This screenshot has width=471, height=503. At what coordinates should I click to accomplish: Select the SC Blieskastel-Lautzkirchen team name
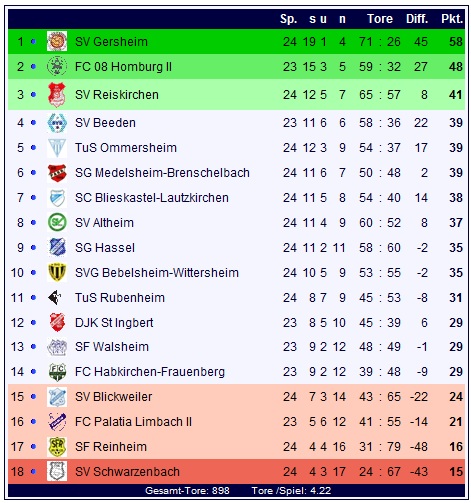point(152,198)
